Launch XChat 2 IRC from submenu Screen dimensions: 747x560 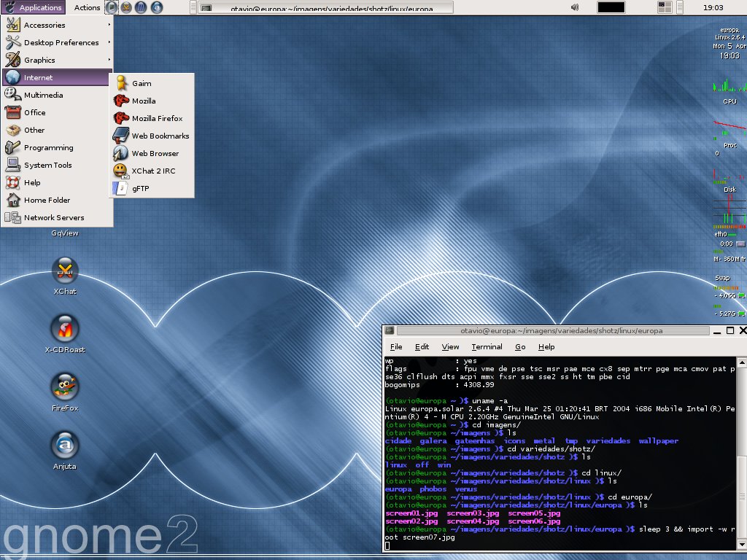[x=152, y=171]
